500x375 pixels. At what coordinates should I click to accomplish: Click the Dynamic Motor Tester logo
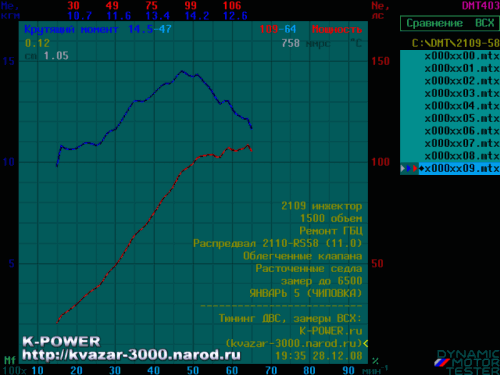[x=467, y=362]
